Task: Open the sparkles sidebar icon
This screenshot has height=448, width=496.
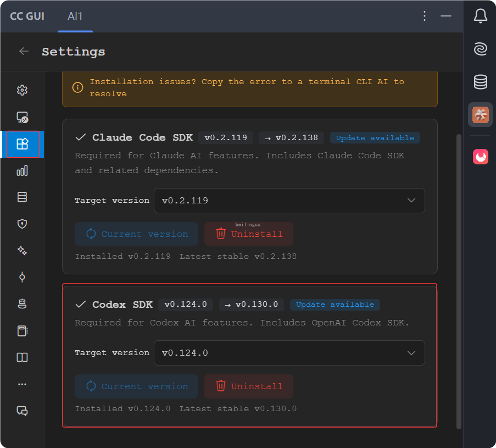Action: (x=22, y=251)
